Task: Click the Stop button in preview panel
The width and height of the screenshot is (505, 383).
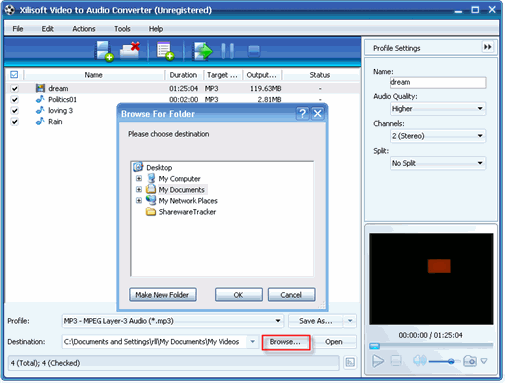Action: [396, 361]
